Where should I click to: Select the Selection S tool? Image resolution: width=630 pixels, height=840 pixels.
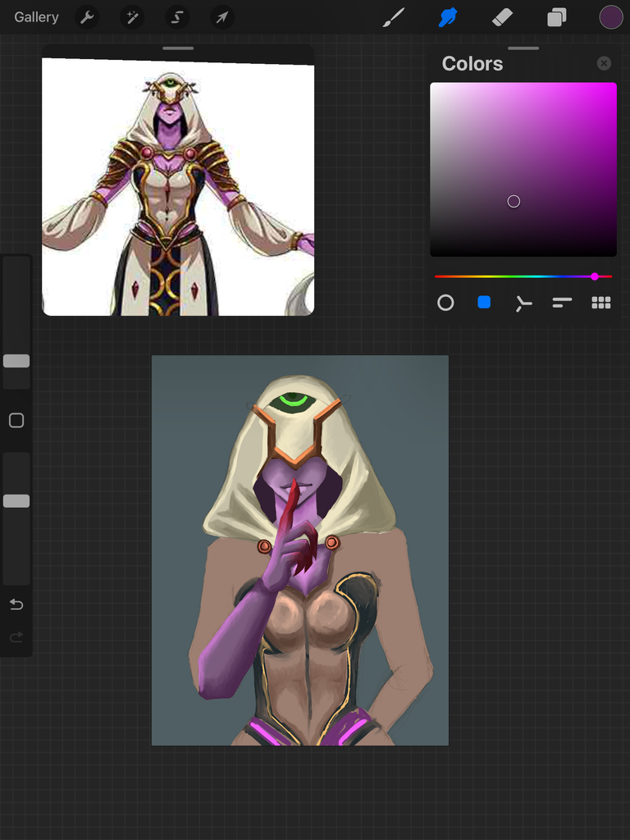click(177, 18)
